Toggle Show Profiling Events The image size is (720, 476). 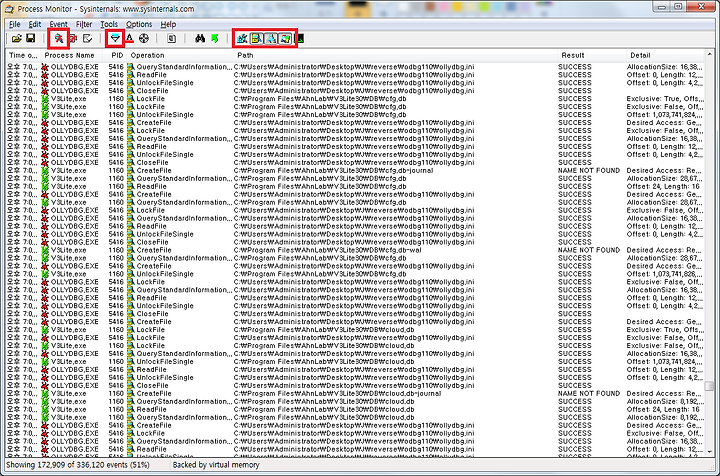point(300,39)
